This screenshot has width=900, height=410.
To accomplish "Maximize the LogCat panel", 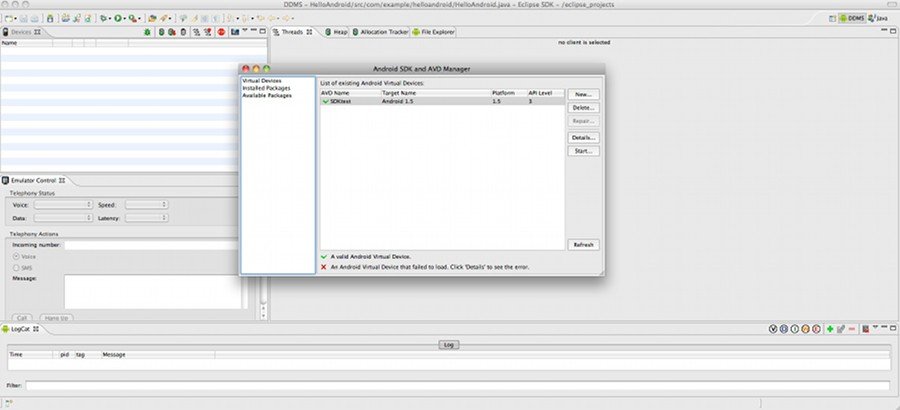I will [x=893, y=328].
